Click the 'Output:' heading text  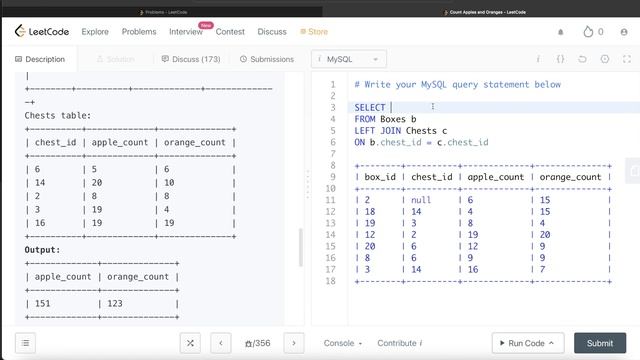pyautogui.click(x=42, y=250)
